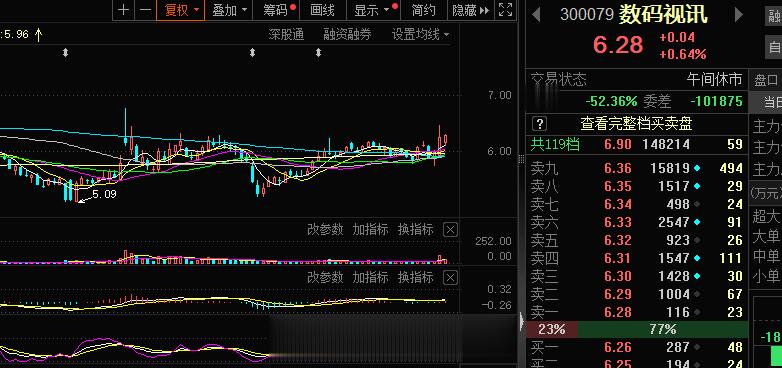The width and height of the screenshot is (782, 368).
Task: Click the 午间休市 trading status
Action: tap(714, 80)
